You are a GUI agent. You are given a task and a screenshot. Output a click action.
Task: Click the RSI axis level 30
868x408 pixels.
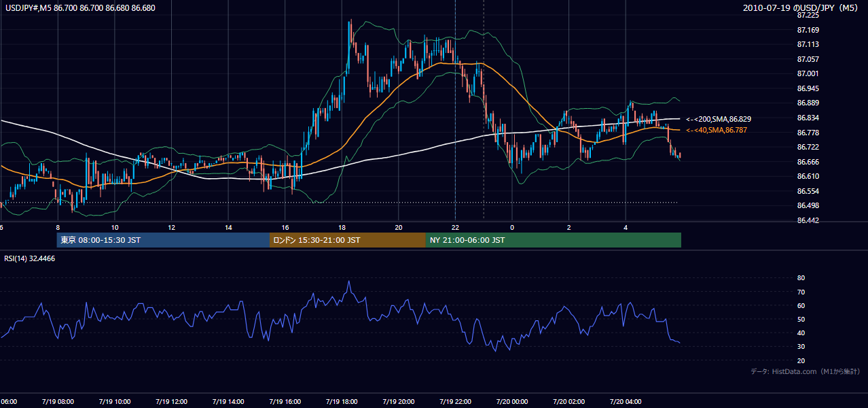801,347
